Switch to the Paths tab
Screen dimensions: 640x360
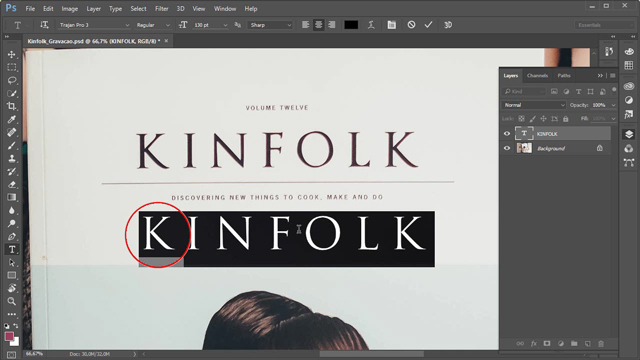pyautogui.click(x=564, y=76)
